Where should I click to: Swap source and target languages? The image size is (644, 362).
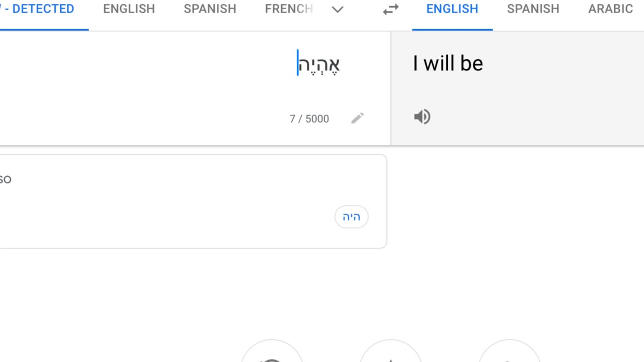point(390,9)
